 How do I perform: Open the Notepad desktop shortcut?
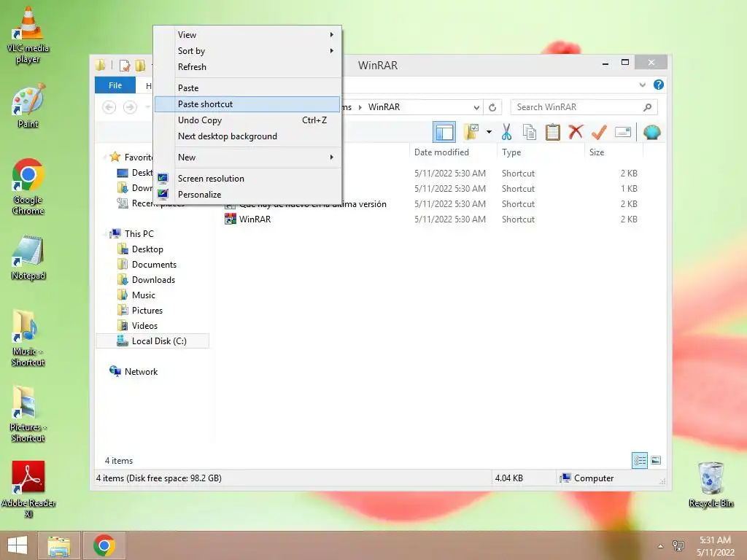click(x=28, y=257)
